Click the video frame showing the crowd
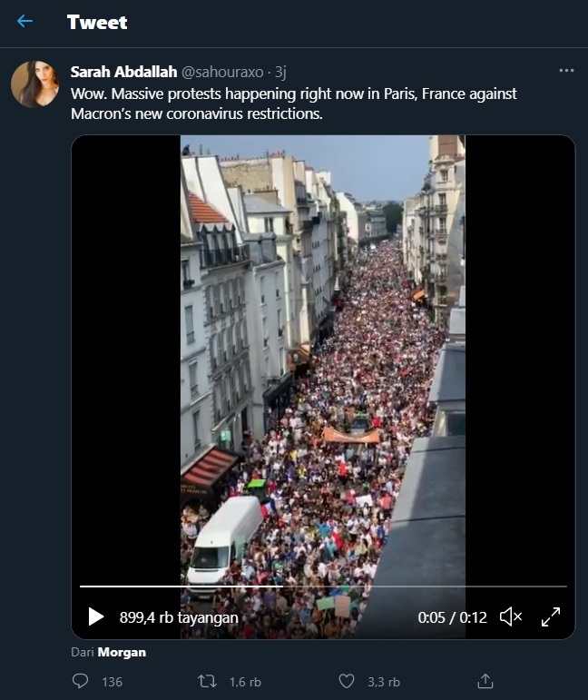 click(323, 357)
